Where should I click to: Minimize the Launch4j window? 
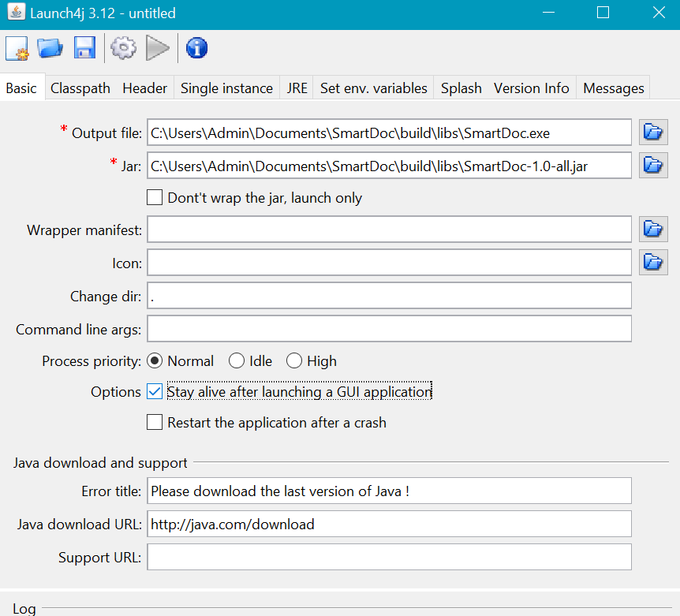tap(548, 13)
